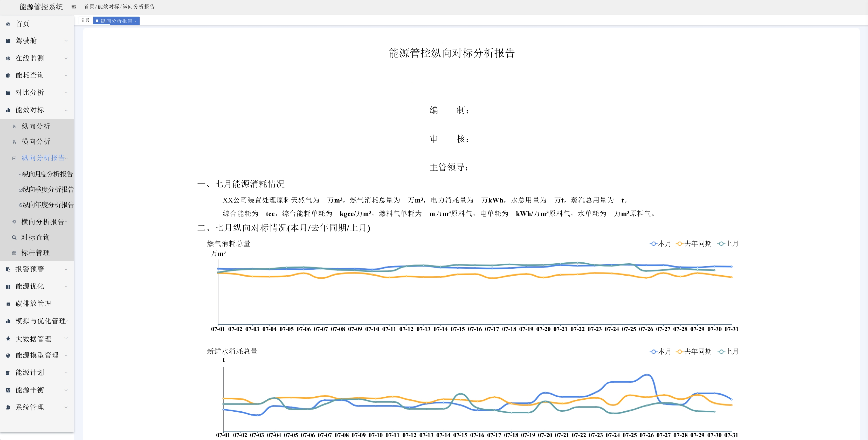Screen dimensions: 868x440
Task: Toggle 本月 series in 燃气消耗总量 legend
Action: [660, 243]
